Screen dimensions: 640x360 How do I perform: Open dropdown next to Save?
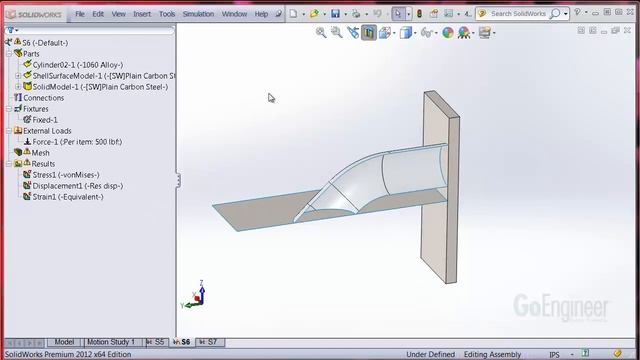coord(345,14)
